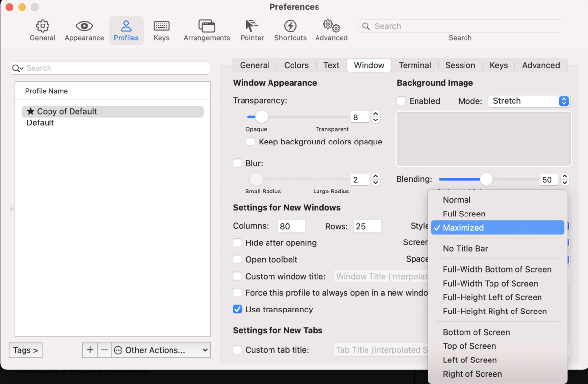The height and width of the screenshot is (384, 588).
Task: Select the Window tab
Action: (369, 65)
